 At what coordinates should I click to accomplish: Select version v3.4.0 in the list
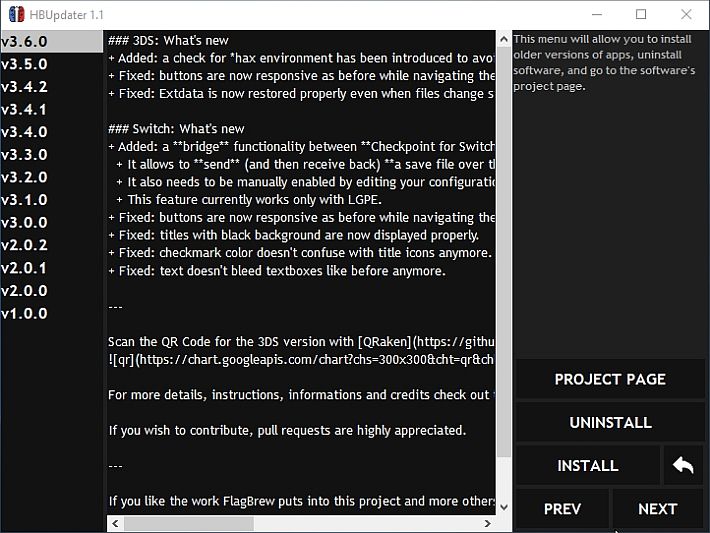52,132
